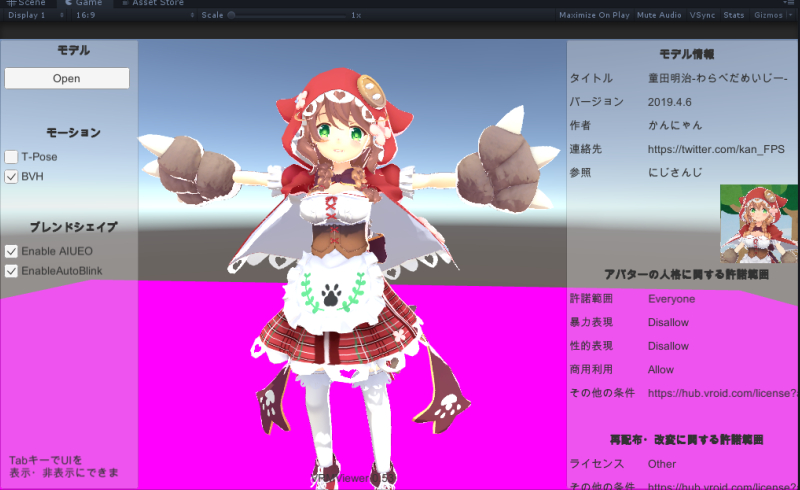
Task: Click the Disallow value for 性的表現
Action: point(668,346)
